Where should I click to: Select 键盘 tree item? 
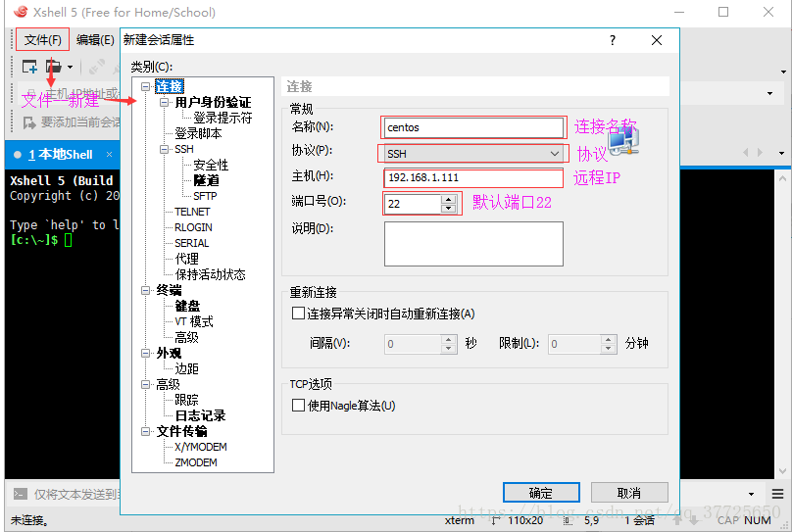tap(187, 306)
